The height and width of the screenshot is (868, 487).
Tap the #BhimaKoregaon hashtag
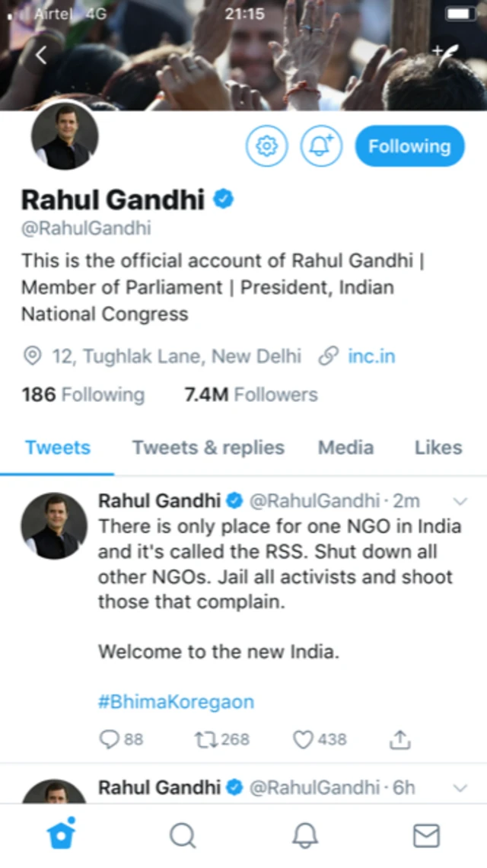pos(176,701)
